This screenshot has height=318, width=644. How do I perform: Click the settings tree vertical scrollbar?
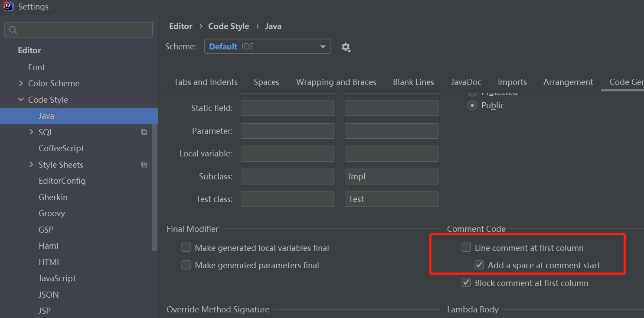pyautogui.click(x=155, y=188)
